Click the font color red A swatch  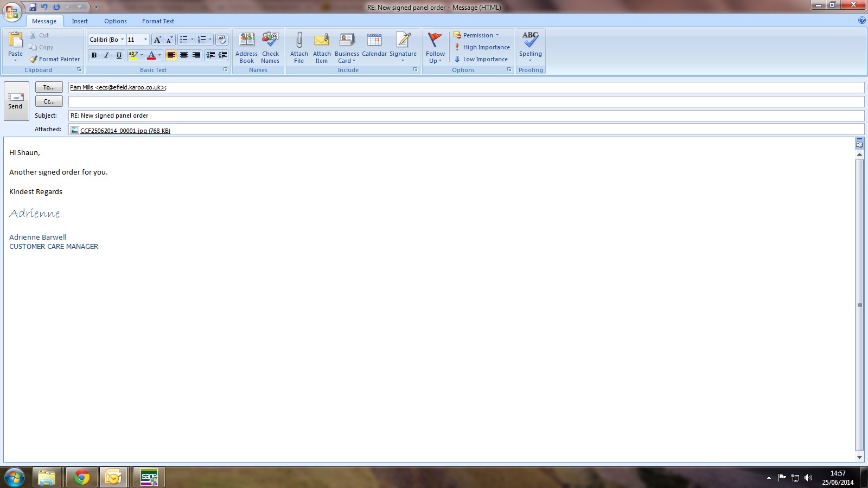click(151, 55)
